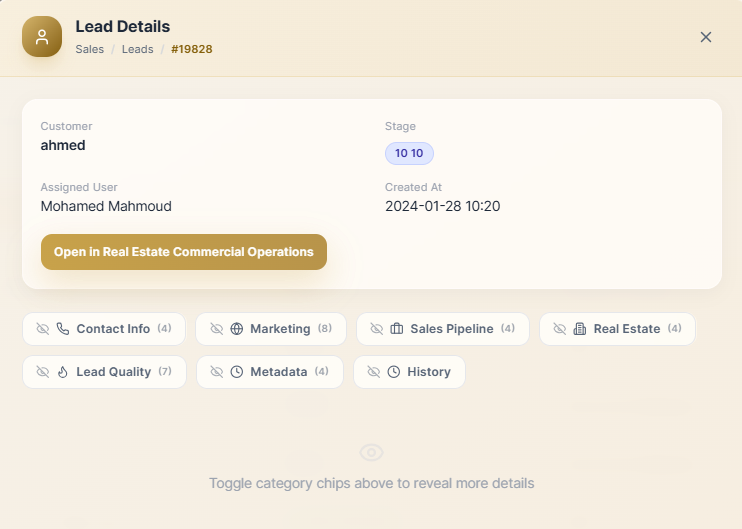
Task: Close the Lead Details dialog
Action: 706,37
